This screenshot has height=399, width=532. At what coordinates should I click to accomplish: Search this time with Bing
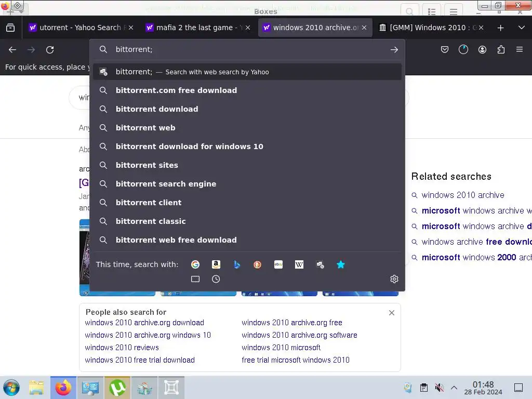click(x=237, y=264)
